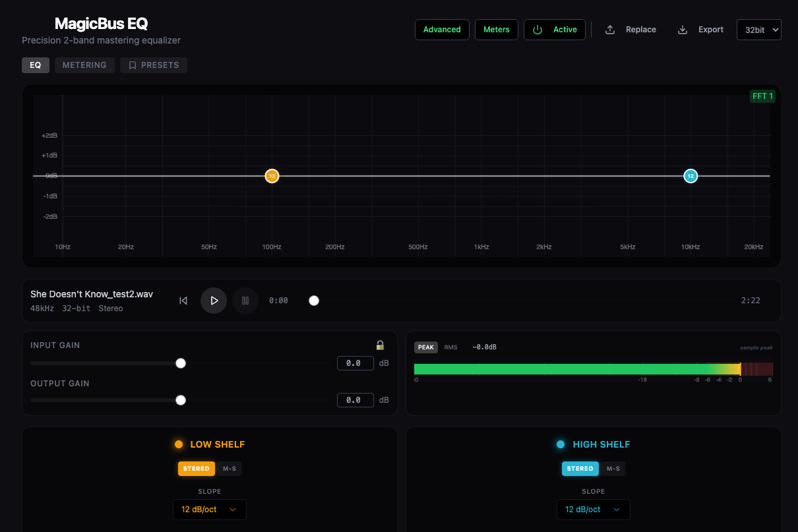Toggle the Meters display button

click(x=497, y=30)
